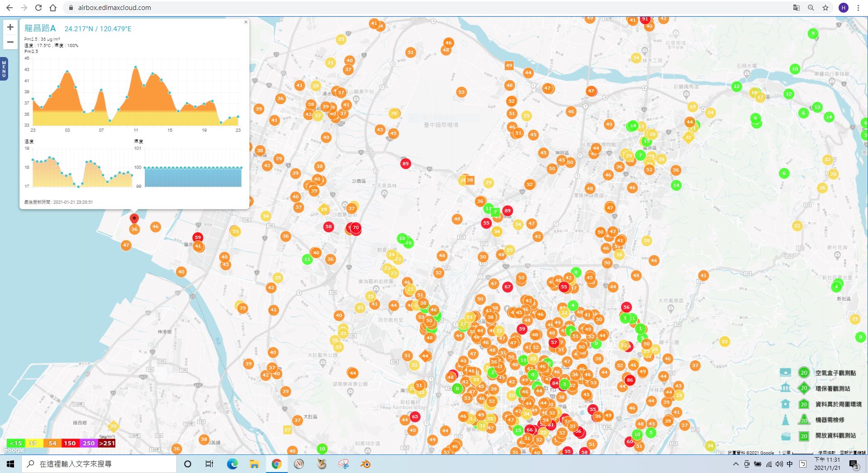The width and height of the screenshot is (868, 473).
Task: Open the yellow diamond 19 EPA marker
Action: point(323,209)
